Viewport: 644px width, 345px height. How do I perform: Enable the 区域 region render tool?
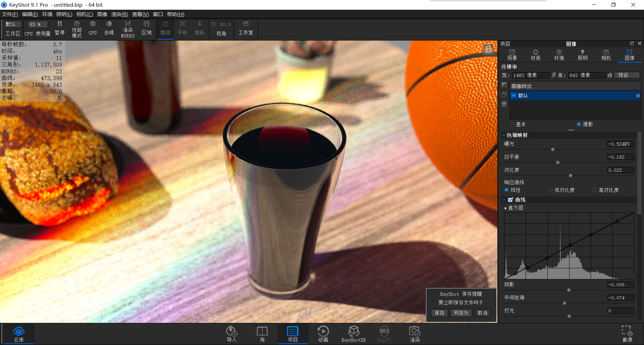coord(147,28)
